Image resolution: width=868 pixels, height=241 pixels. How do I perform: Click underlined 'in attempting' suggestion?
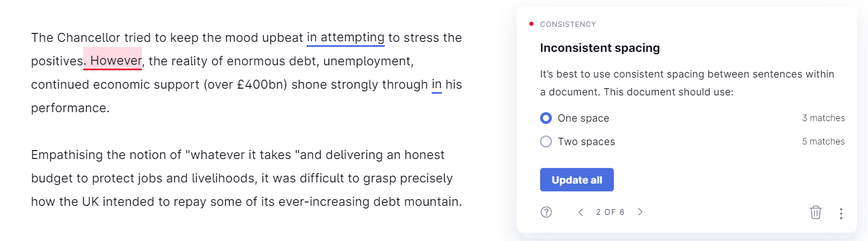pos(346,38)
